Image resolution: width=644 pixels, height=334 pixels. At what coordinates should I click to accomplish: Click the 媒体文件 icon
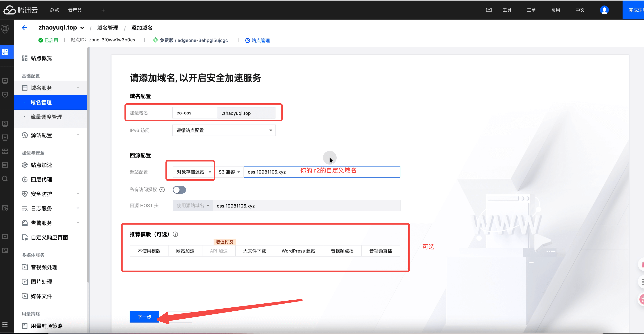[x=24, y=296]
